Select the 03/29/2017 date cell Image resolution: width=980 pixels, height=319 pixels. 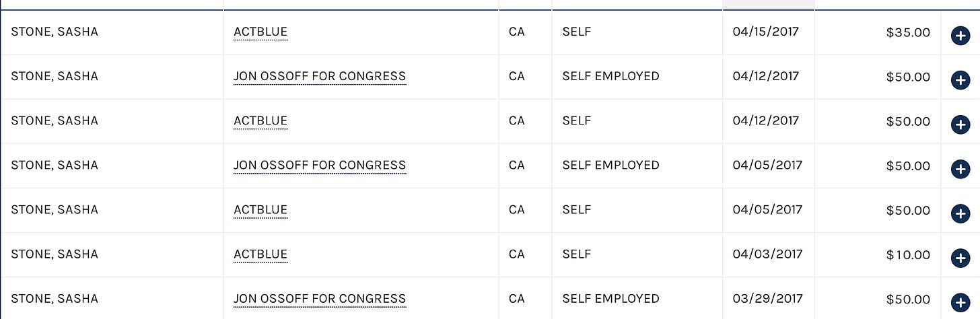pyautogui.click(x=769, y=299)
